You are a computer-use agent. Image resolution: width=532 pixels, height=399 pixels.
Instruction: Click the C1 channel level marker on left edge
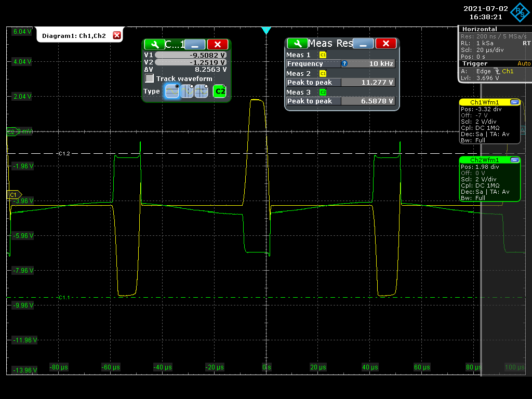coord(12,194)
